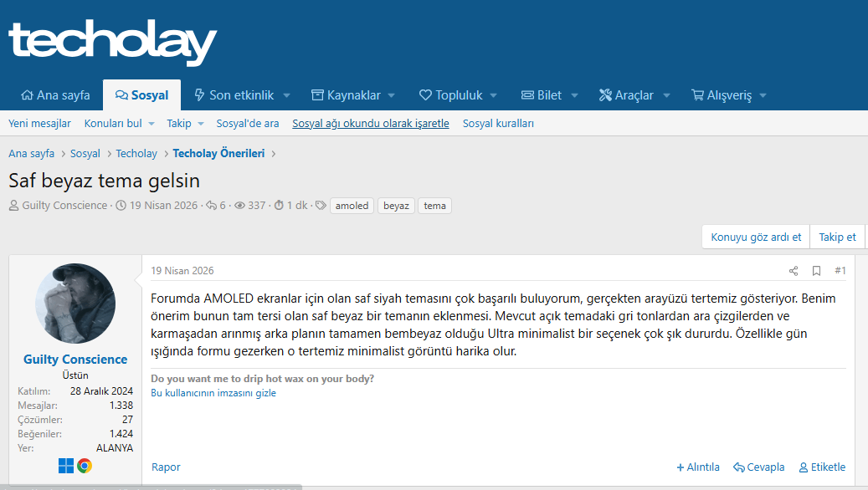Open Topluluk tab
This screenshot has width=868, height=490.
coord(450,95)
